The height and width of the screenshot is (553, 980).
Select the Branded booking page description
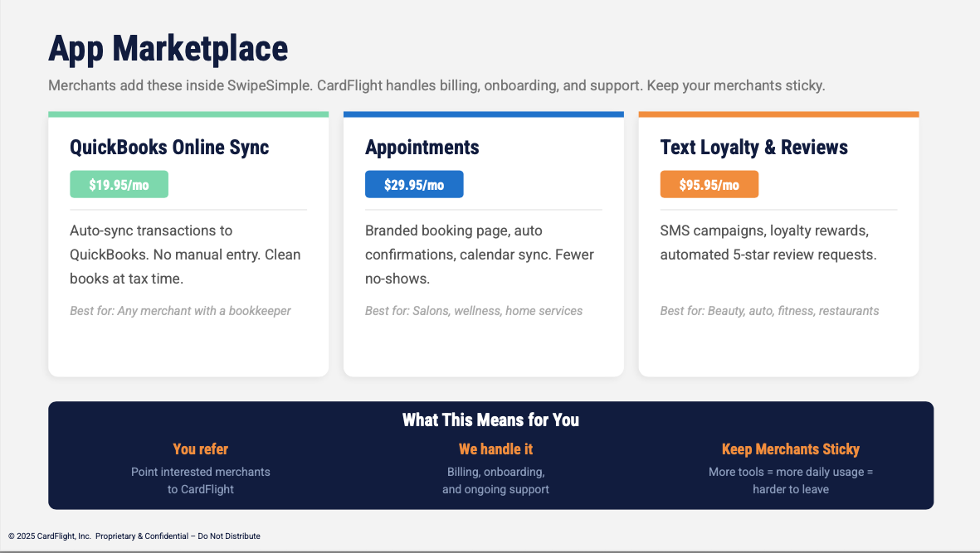pos(480,255)
